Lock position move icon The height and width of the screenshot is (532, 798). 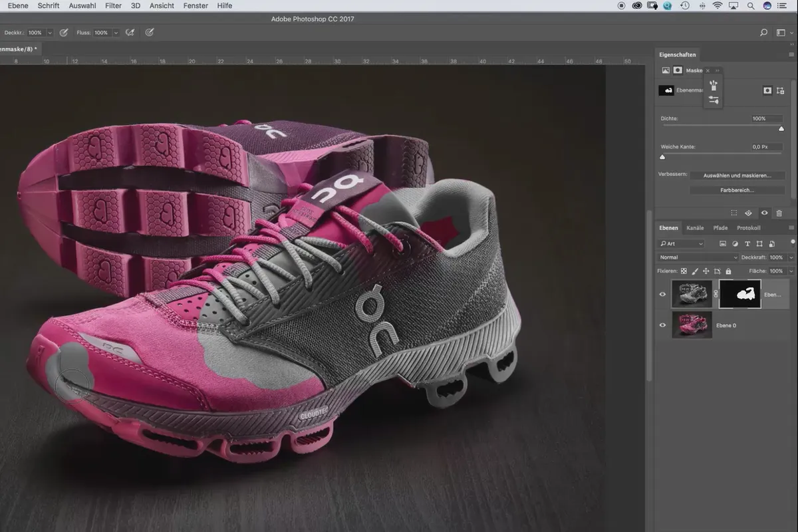point(706,271)
